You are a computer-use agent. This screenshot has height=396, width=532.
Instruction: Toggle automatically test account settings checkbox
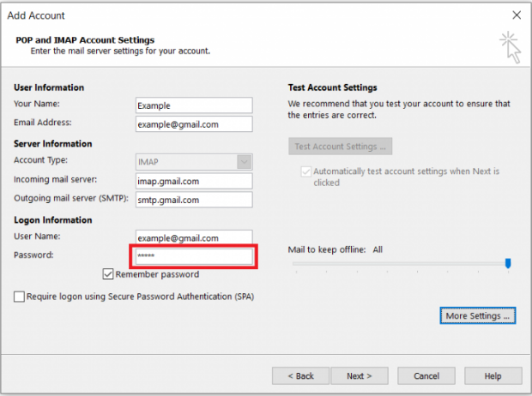point(305,171)
